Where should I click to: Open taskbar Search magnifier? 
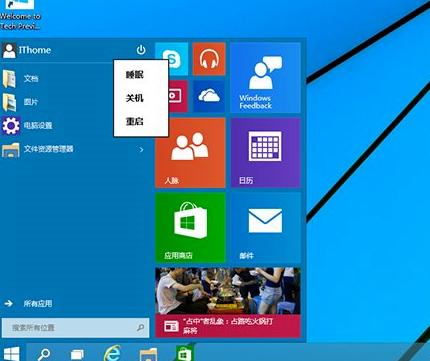44,354
